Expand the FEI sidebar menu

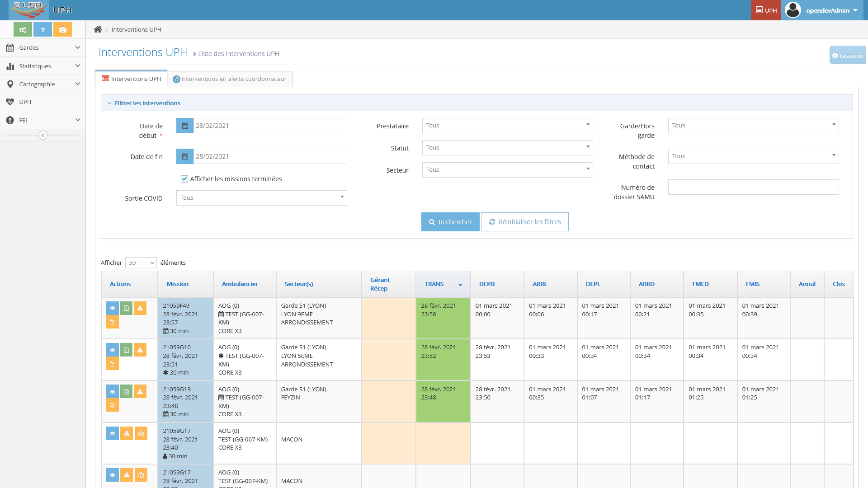pos(43,120)
